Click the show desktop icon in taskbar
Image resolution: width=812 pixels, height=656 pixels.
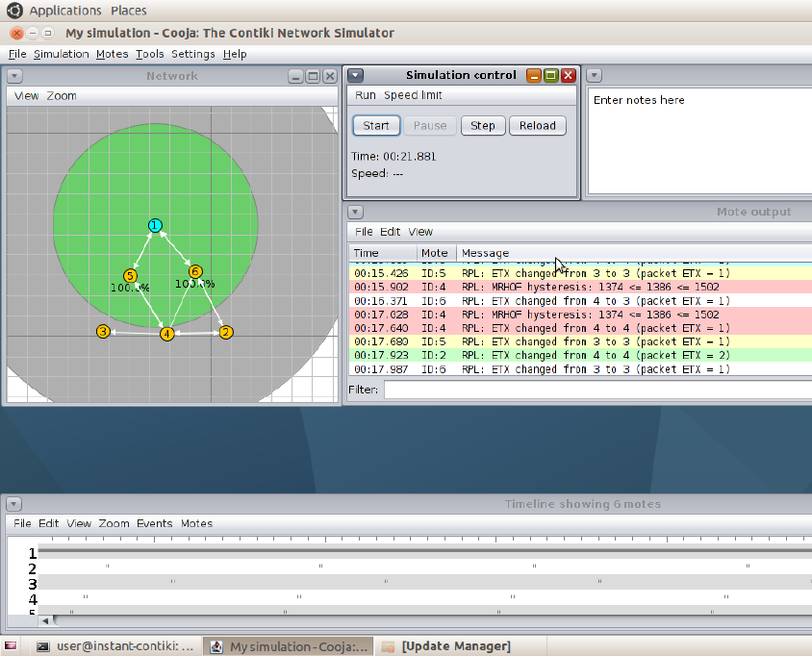(11, 646)
